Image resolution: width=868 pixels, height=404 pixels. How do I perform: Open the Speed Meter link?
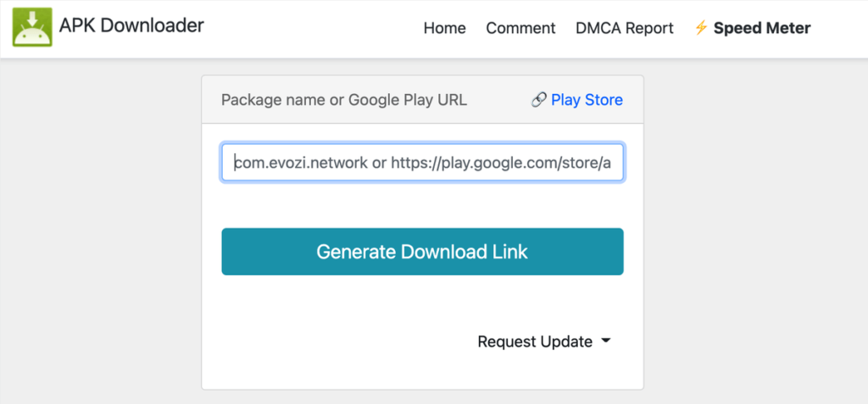[762, 28]
